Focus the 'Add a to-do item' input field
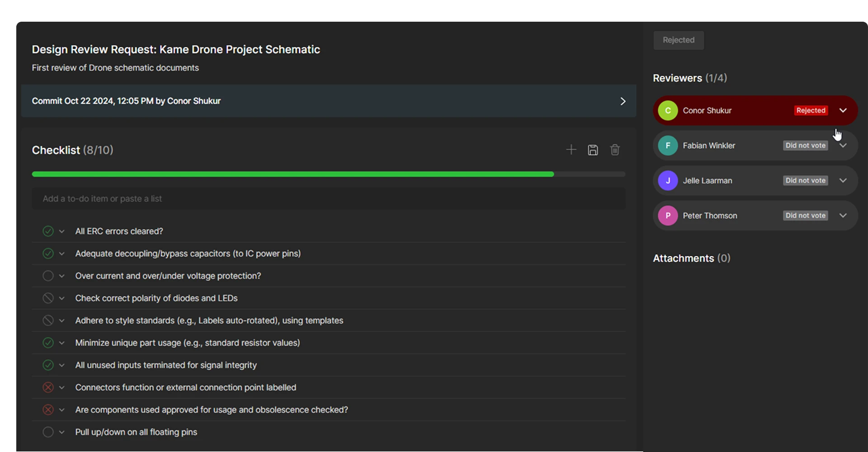Viewport: 868px width, 452px height. click(x=329, y=198)
